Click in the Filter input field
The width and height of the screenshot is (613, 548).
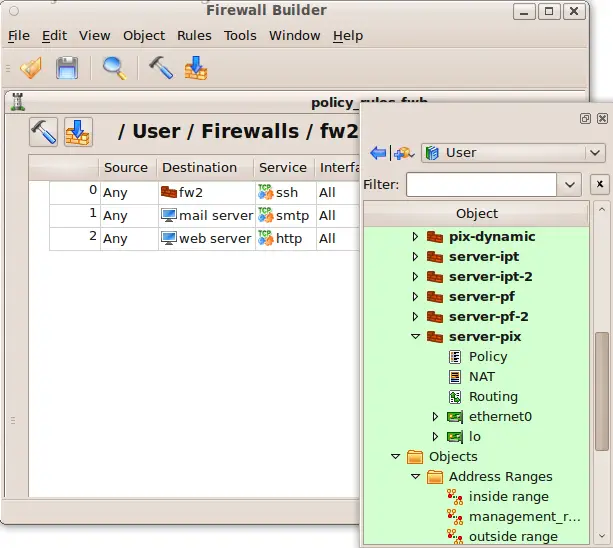[481, 184]
